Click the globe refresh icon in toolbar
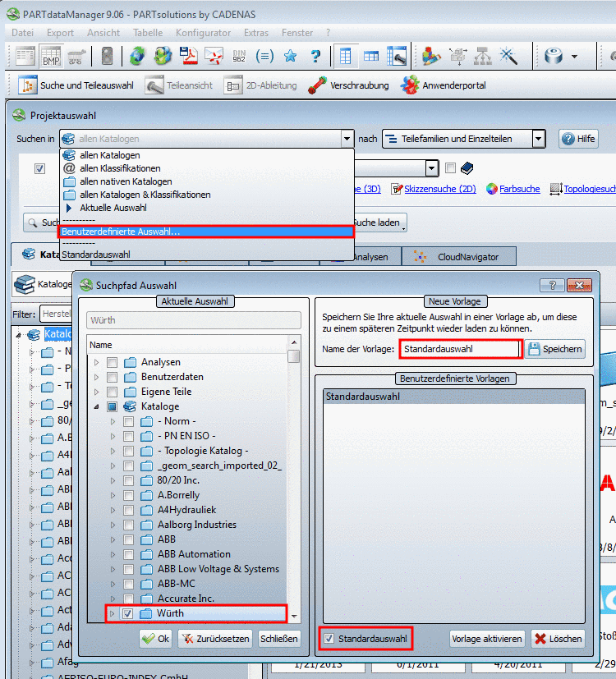This screenshot has height=679, width=616. point(137,57)
